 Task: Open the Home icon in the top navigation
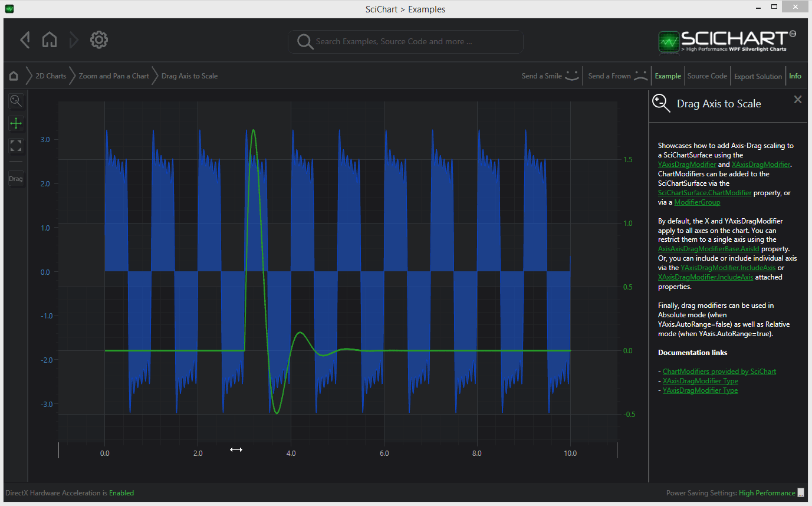pyautogui.click(x=50, y=40)
